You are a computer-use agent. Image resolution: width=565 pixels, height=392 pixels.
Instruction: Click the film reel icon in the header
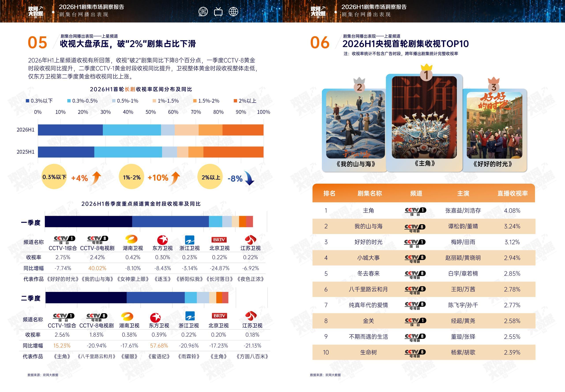coord(203,11)
